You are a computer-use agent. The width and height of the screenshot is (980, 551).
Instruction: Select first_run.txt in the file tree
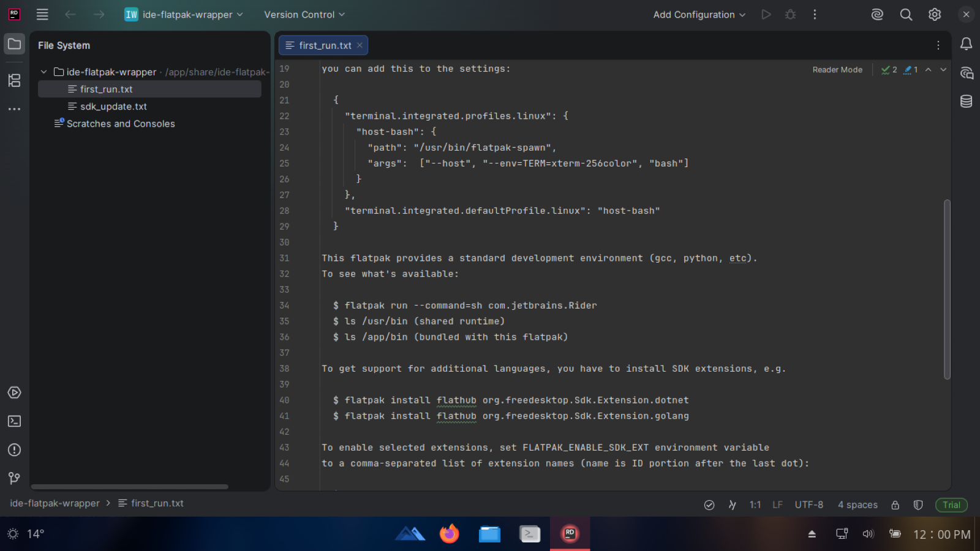tap(149, 89)
